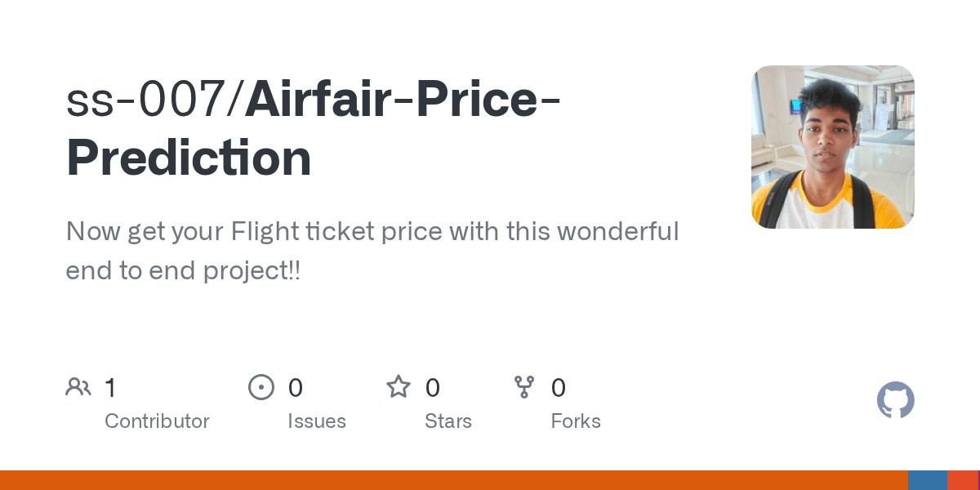Click the zero count above Forks label

coord(559,388)
